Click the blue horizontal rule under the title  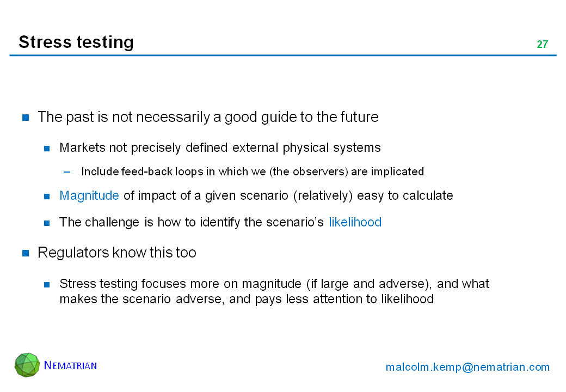[x=283, y=56]
